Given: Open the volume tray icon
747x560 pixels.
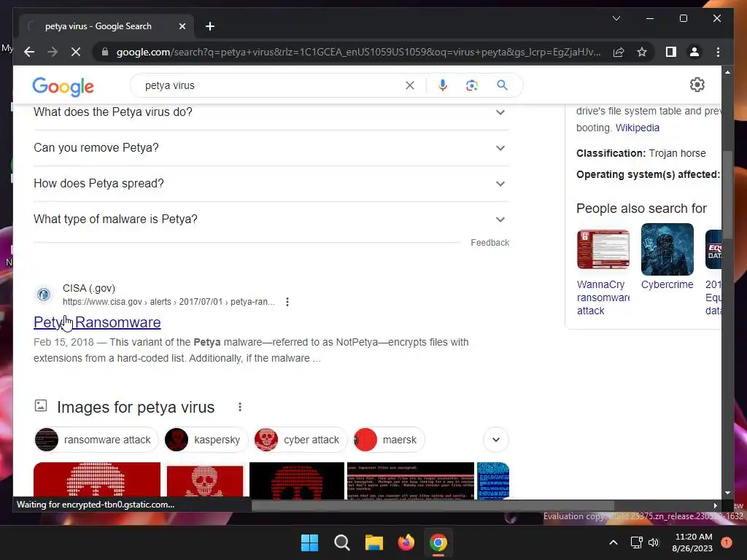Looking at the screenshot, I should tap(653, 542).
